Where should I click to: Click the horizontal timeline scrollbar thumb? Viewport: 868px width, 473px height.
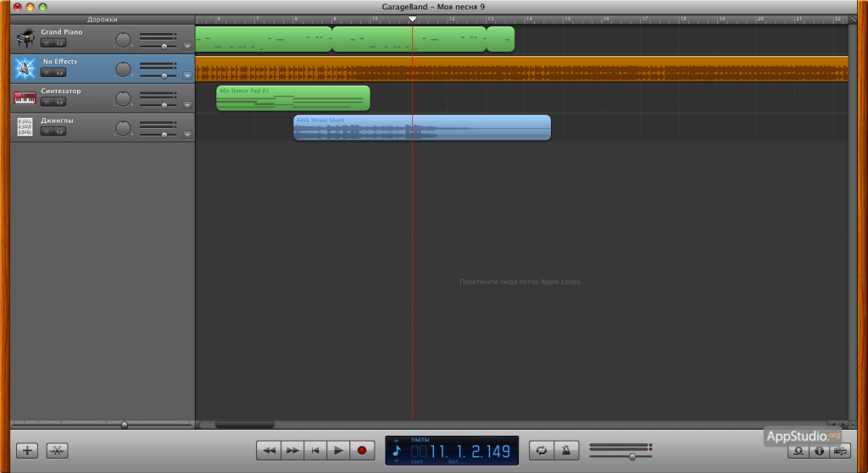click(x=245, y=425)
